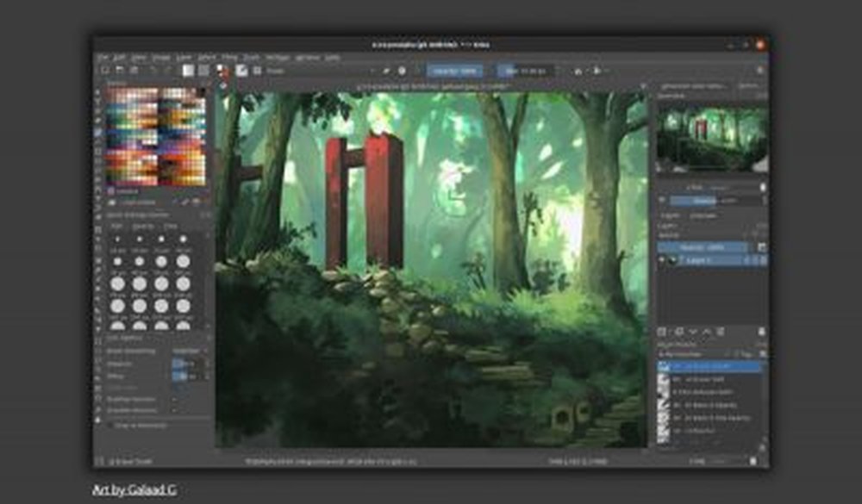Open the Art by Galaad G link
This screenshot has width=862, height=504.
click(134, 490)
